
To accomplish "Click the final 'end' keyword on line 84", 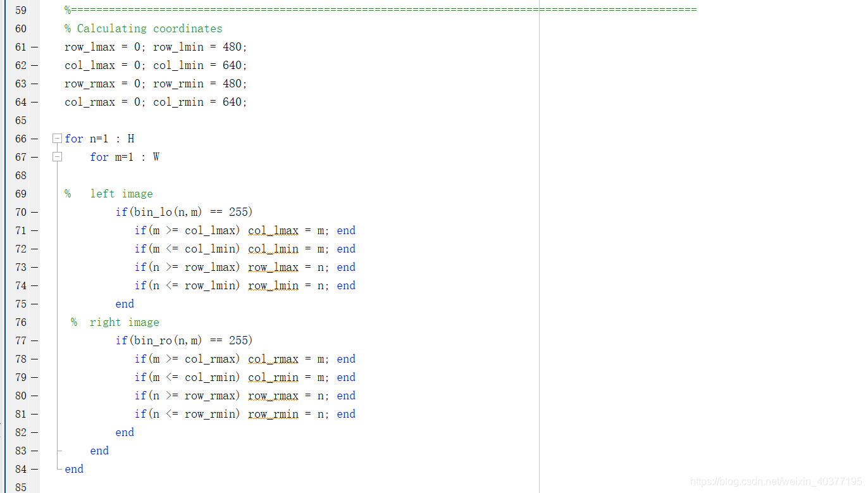I will pos(74,469).
